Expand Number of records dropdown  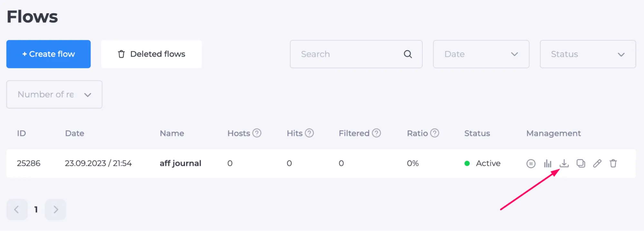(54, 94)
